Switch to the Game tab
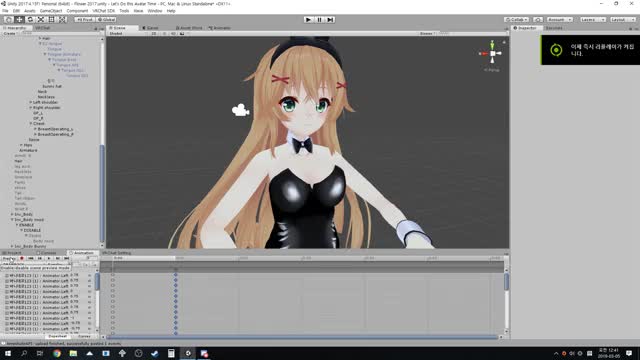This screenshot has height=360, width=640. point(151,28)
